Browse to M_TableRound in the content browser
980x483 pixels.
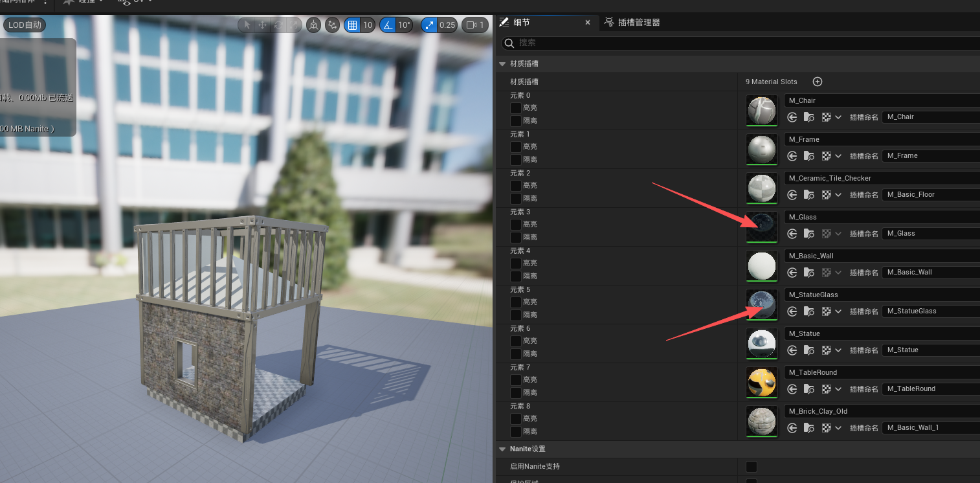pyautogui.click(x=809, y=389)
